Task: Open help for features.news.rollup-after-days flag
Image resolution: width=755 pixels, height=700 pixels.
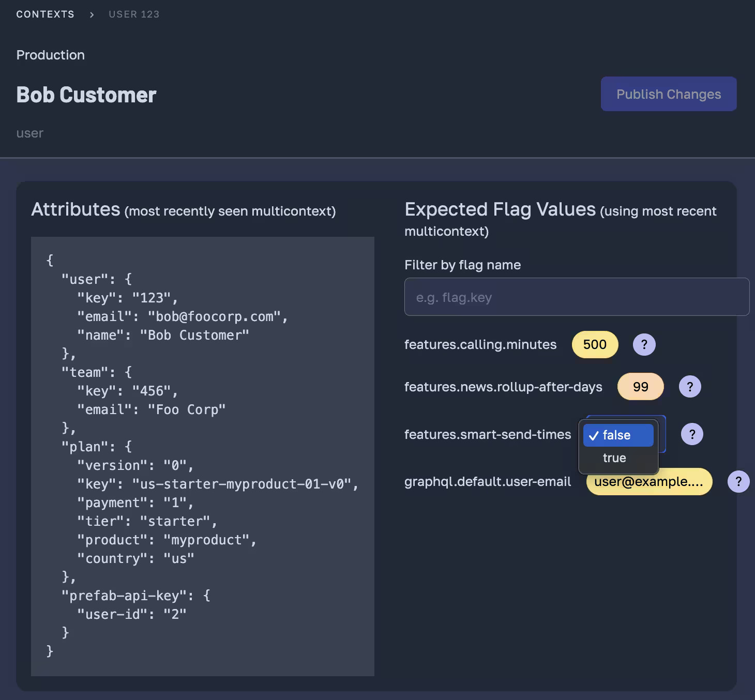Action: tap(690, 387)
